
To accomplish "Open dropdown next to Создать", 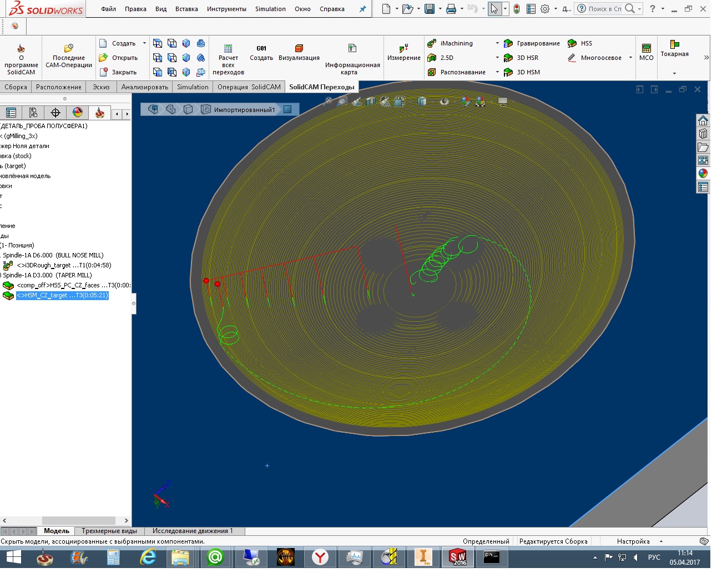I will [x=144, y=43].
